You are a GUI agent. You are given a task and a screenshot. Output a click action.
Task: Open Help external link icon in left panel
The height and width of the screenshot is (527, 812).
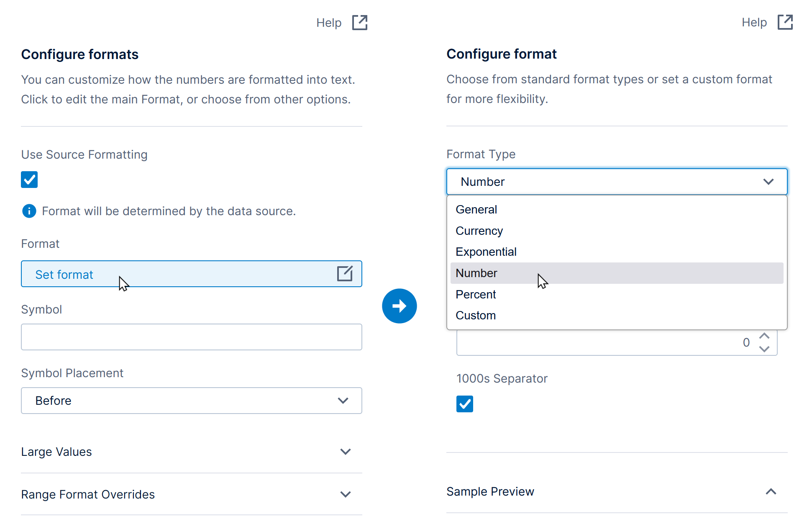click(359, 23)
